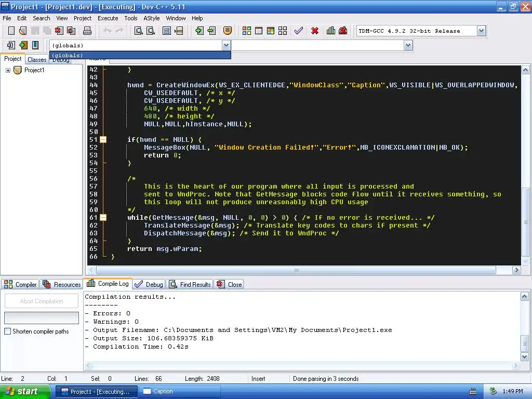This screenshot has width=532, height=399.
Task: Click the Windows start button
Action: coord(25,392)
